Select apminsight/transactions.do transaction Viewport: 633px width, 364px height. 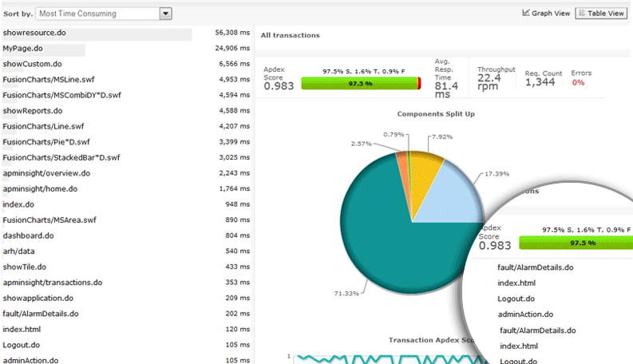(x=53, y=283)
